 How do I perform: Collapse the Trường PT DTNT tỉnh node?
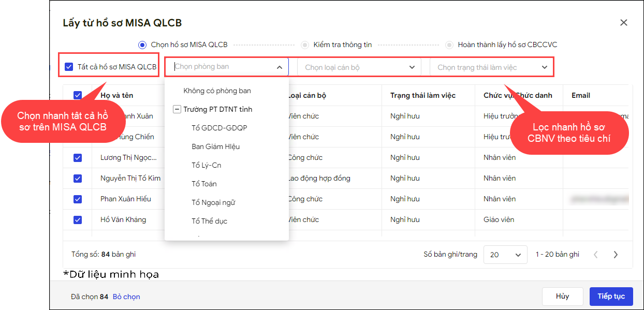177,110
